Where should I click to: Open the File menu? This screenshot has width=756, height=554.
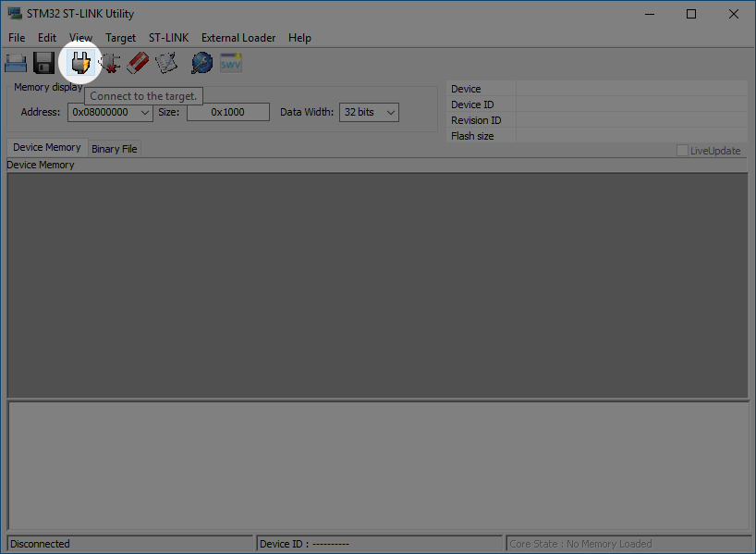coord(17,38)
